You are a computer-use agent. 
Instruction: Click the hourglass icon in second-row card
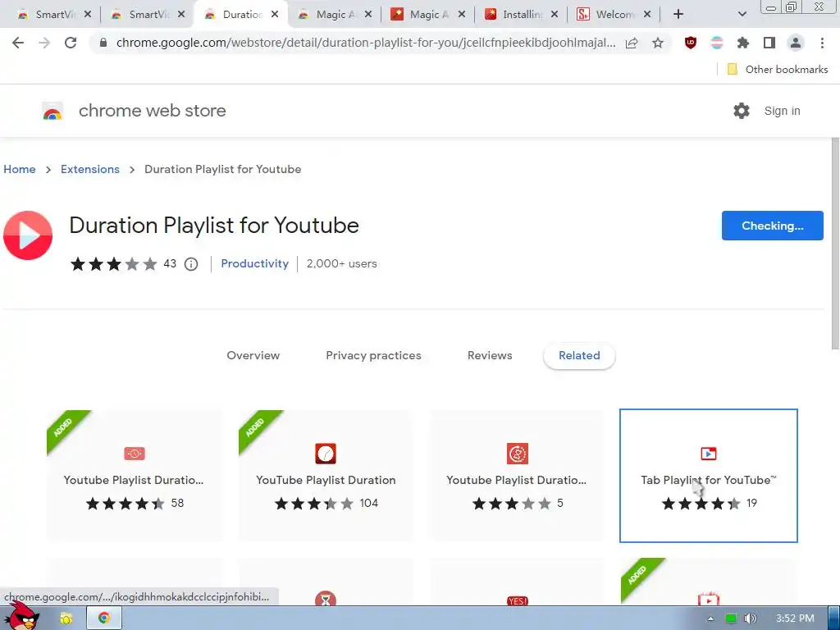(x=325, y=599)
